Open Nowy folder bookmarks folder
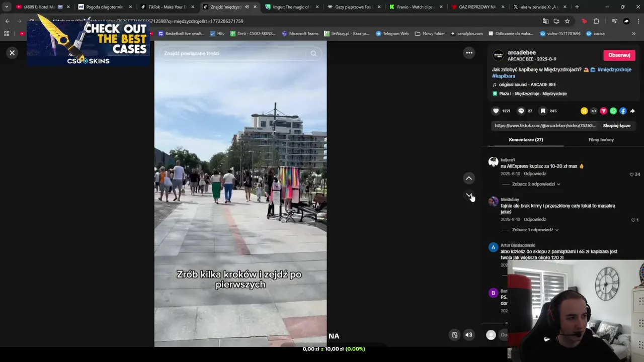Image resolution: width=644 pixels, height=362 pixels. tap(430, 34)
